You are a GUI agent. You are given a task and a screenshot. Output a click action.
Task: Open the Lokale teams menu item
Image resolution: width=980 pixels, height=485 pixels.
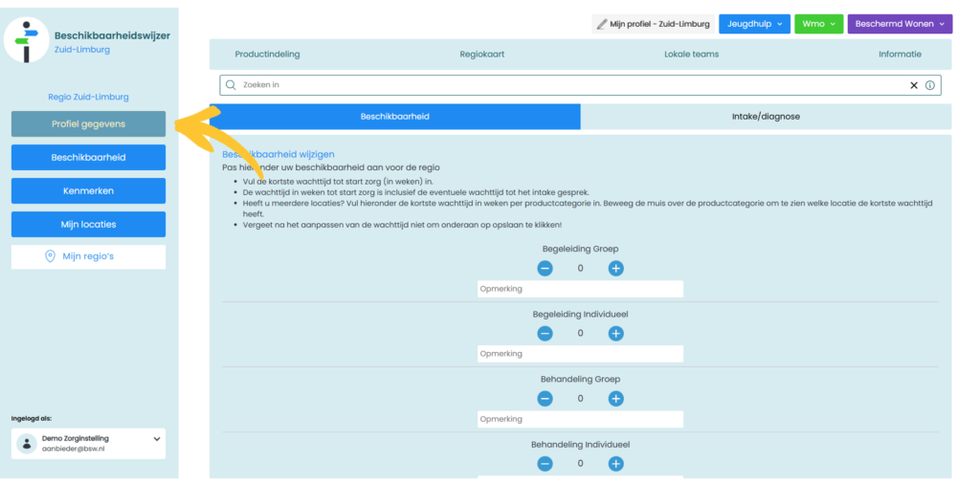691,55
